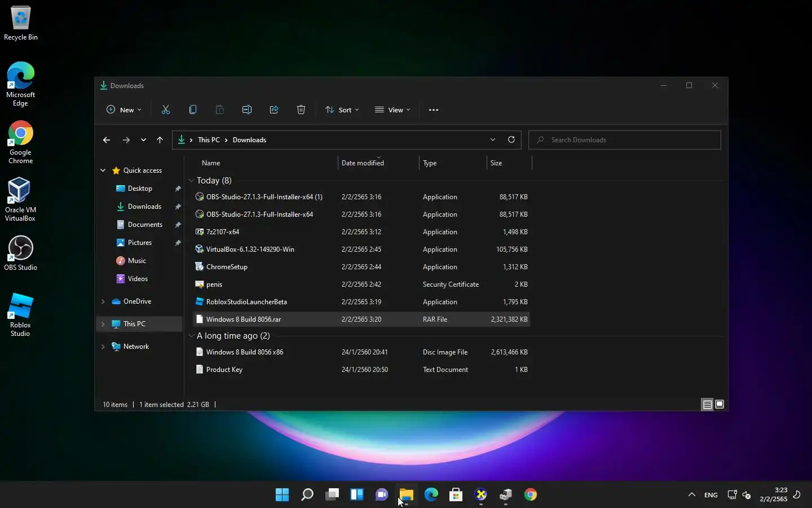Expand OneDrive in navigation pane
The image size is (812, 508).
(103, 301)
